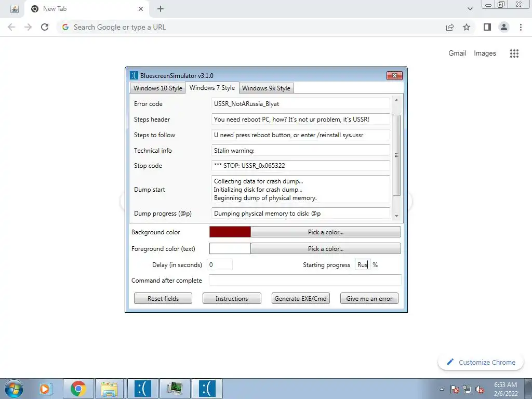Click the BluescreenSimulator title bar icon
Screen dimensions: 532x399
pos(134,75)
